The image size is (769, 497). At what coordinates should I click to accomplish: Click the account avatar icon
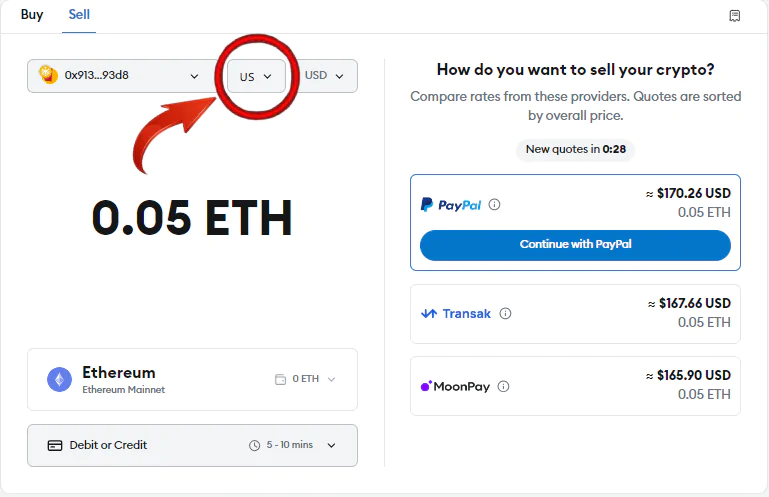[49, 75]
